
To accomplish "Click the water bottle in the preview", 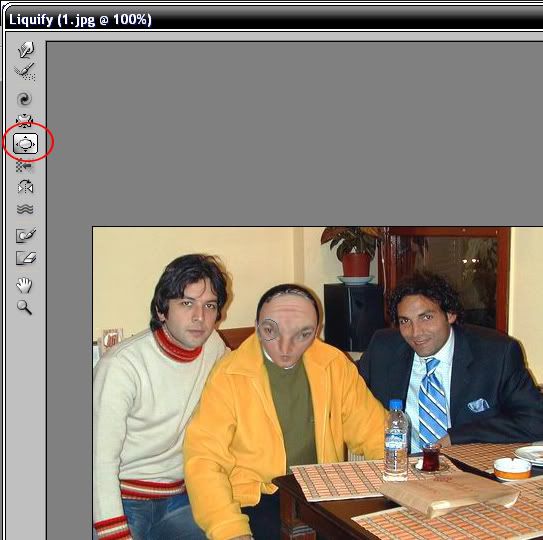I will [x=395, y=440].
